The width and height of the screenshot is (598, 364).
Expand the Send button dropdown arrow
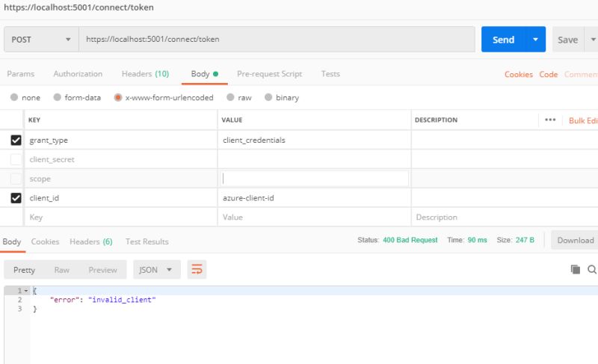coord(535,40)
